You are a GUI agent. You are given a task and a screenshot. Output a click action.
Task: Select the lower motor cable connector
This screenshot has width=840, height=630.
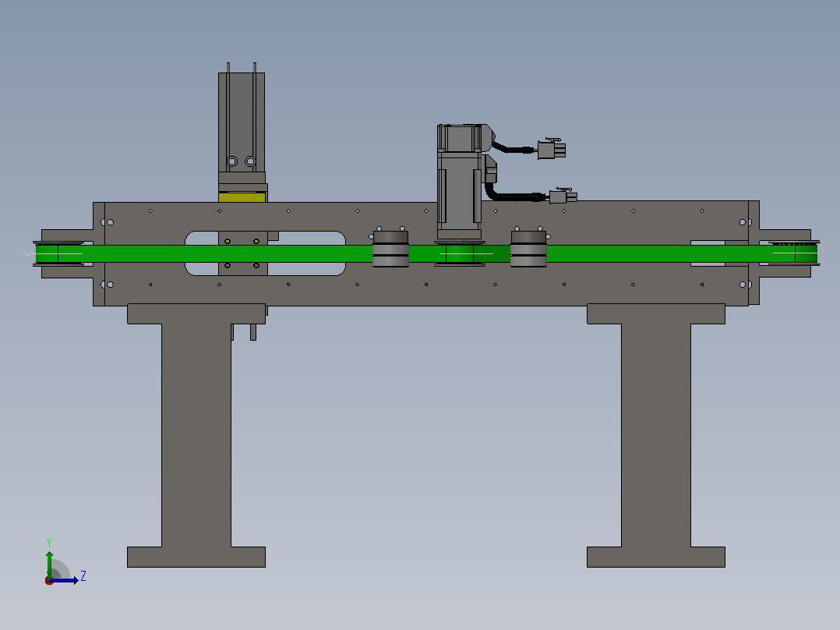(x=563, y=196)
